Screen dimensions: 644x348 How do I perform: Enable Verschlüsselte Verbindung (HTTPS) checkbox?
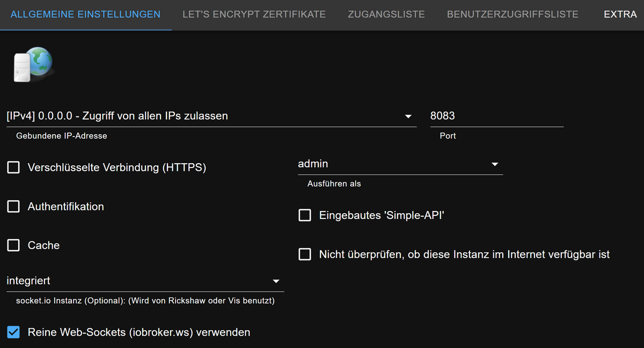13,168
